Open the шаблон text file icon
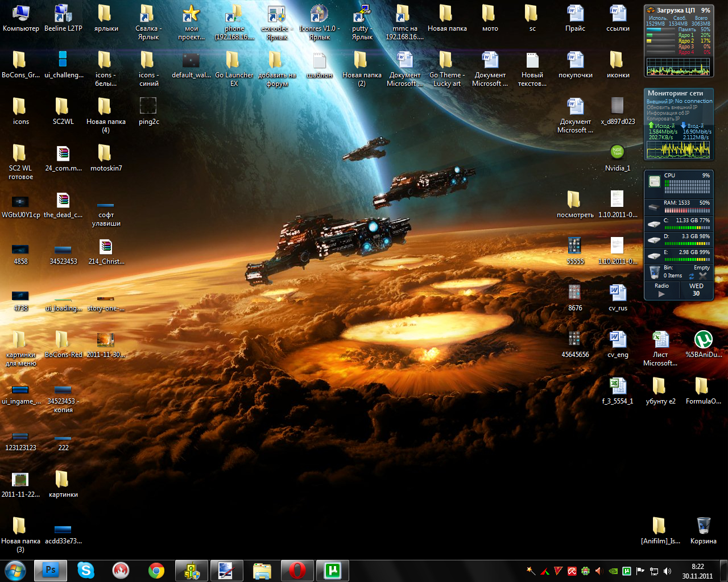 click(319, 65)
